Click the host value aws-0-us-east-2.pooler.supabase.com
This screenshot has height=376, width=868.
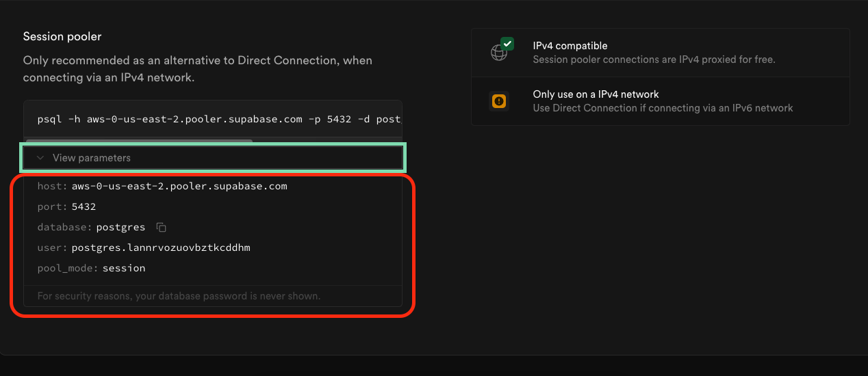click(179, 186)
